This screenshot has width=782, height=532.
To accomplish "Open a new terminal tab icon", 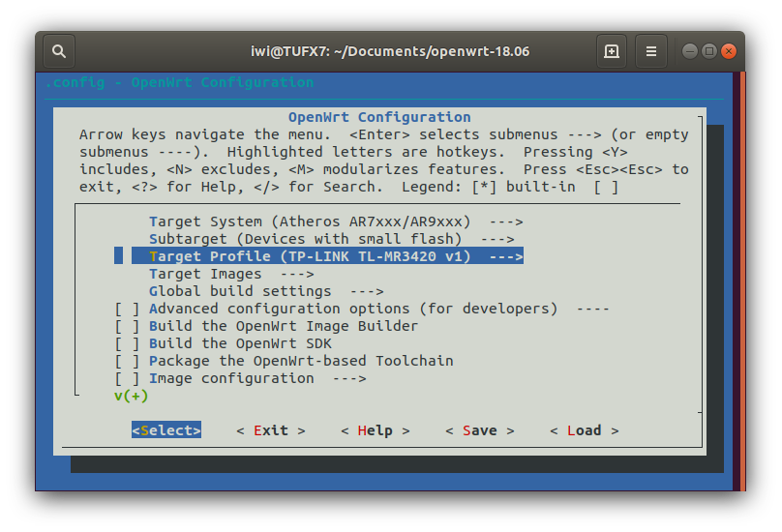I will tap(612, 51).
